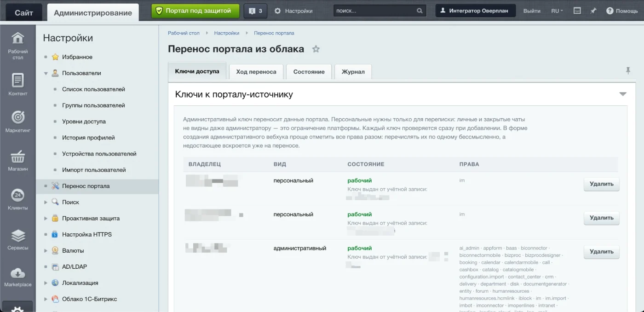Add page to favorites with star icon
Viewport: 644px width, 312px height.
pyautogui.click(x=316, y=49)
